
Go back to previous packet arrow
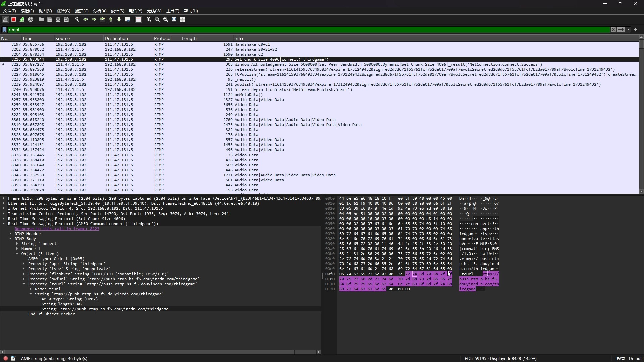(x=86, y=20)
